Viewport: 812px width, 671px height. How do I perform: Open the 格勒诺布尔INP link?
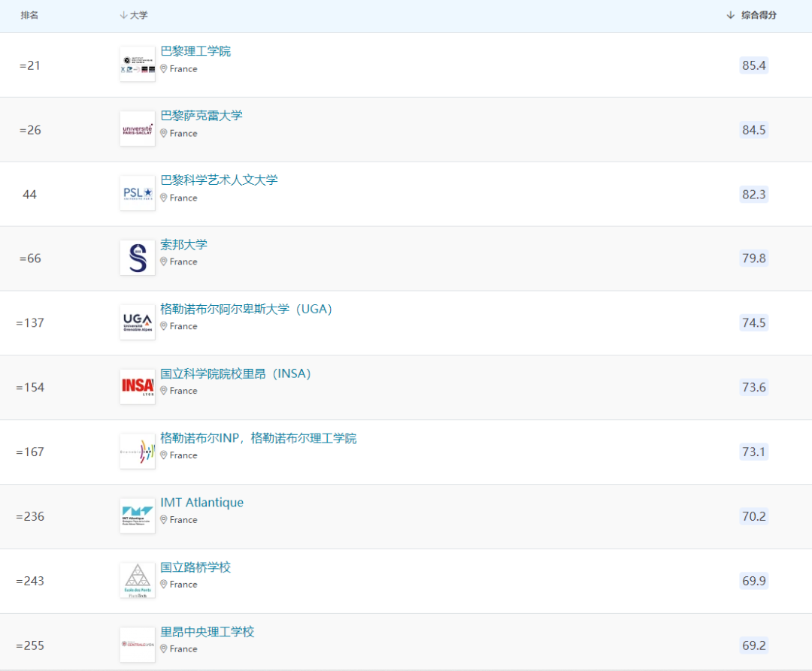(x=259, y=438)
